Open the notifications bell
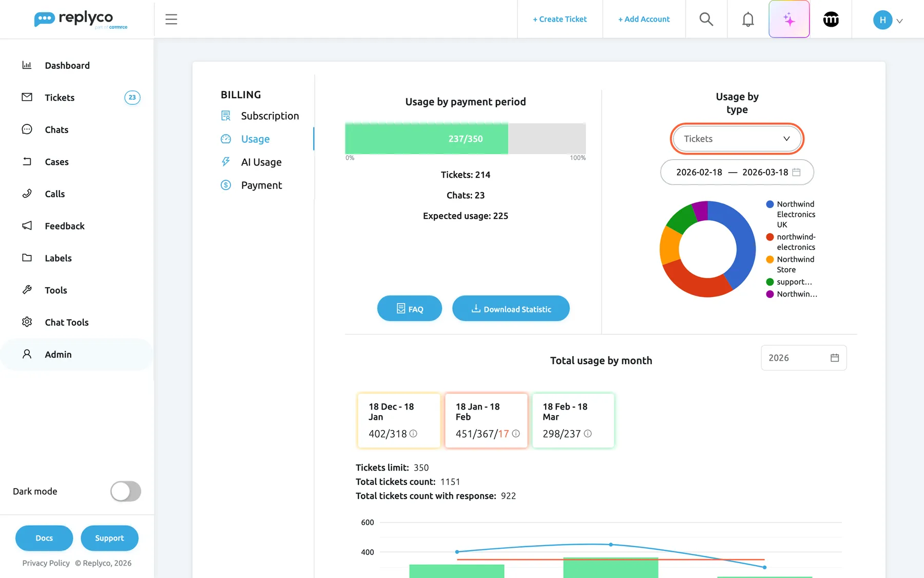This screenshot has width=924, height=578. [x=748, y=20]
